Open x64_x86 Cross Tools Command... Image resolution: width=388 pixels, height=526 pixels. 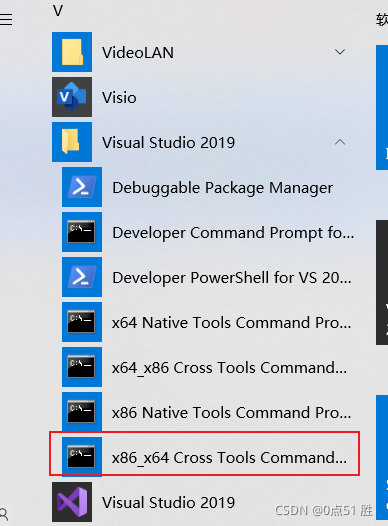coord(229,368)
